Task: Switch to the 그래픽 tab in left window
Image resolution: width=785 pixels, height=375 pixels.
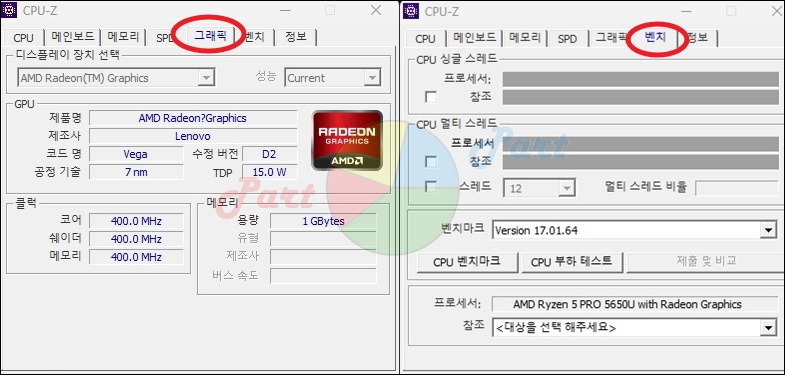Action: tap(210, 36)
